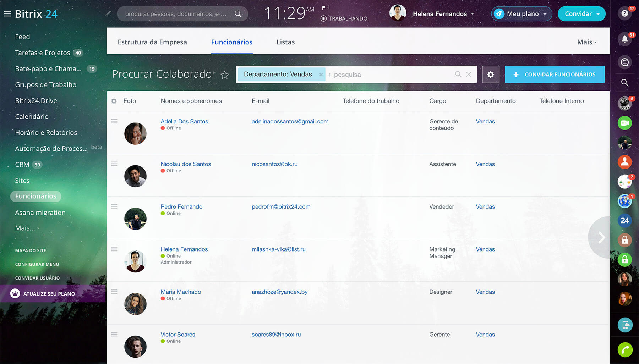Screen dimensions: 639x364
Task: Click the right sidebar search magnifier
Action: tap(624, 83)
